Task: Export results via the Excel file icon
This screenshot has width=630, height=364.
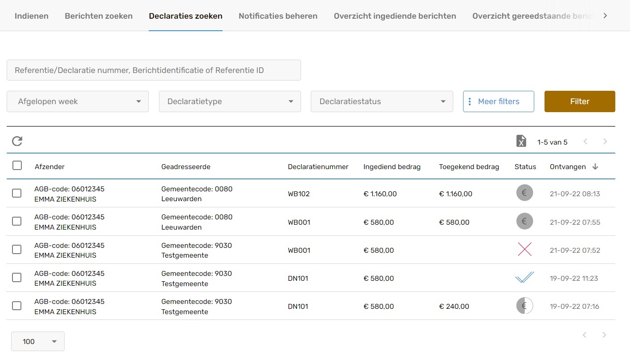Action: pos(521,142)
